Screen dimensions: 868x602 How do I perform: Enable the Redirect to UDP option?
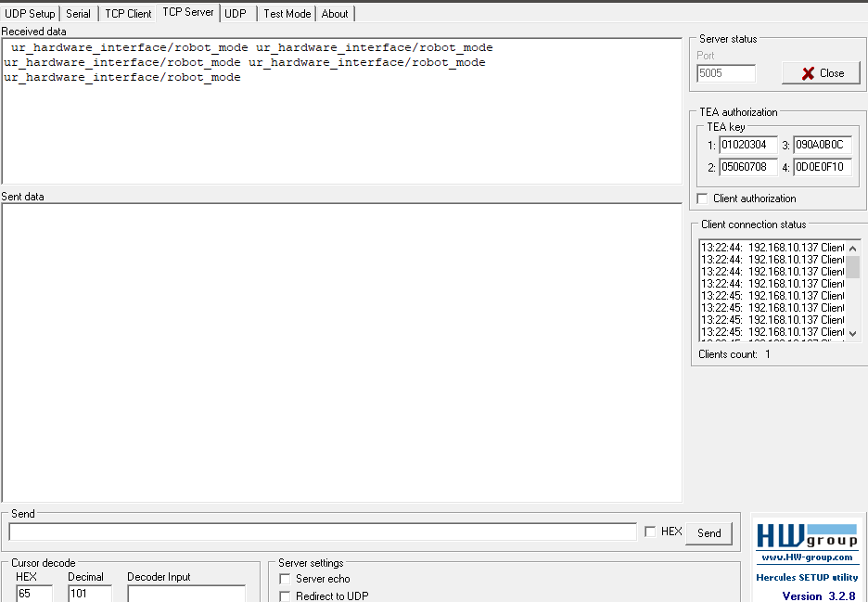(x=285, y=595)
